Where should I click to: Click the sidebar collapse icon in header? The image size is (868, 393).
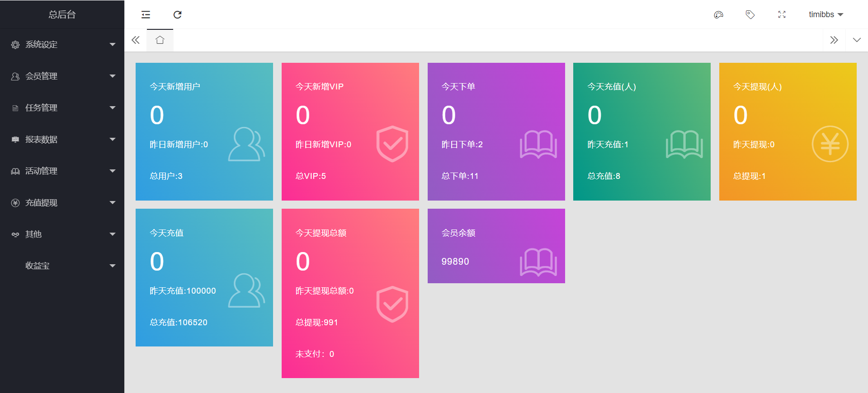coord(146,15)
